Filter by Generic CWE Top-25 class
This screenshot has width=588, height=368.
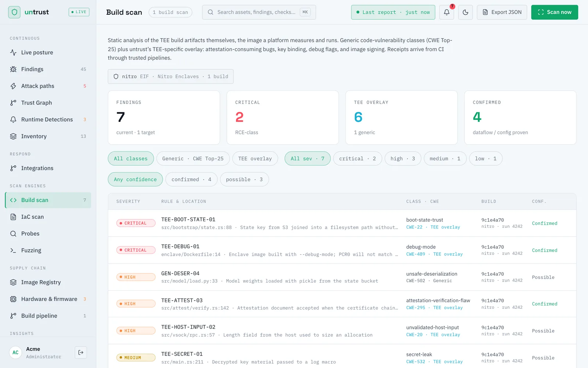click(x=193, y=159)
